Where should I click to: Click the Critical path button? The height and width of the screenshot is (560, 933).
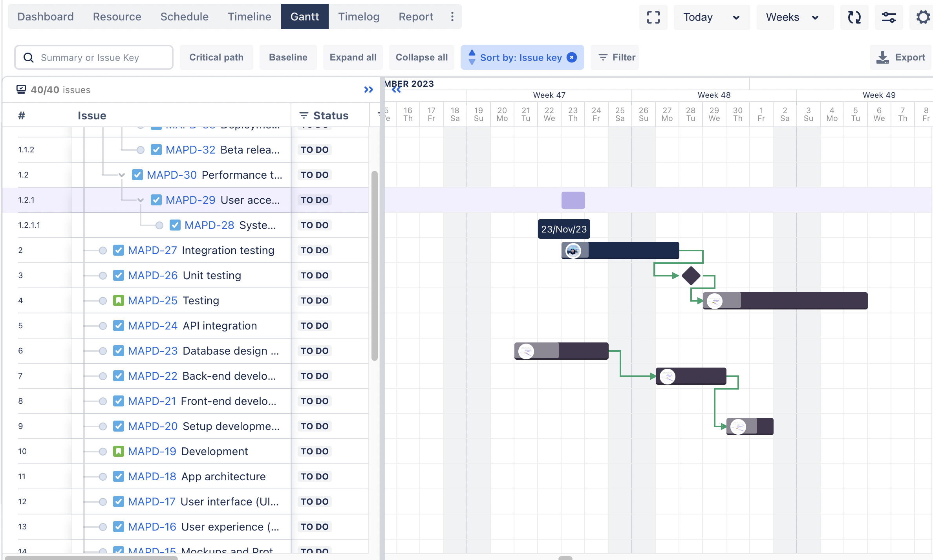216,57
